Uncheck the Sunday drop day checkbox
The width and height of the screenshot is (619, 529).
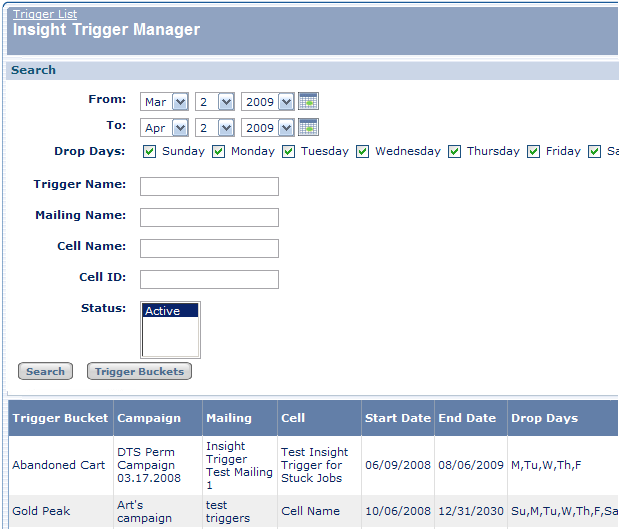[x=150, y=152]
